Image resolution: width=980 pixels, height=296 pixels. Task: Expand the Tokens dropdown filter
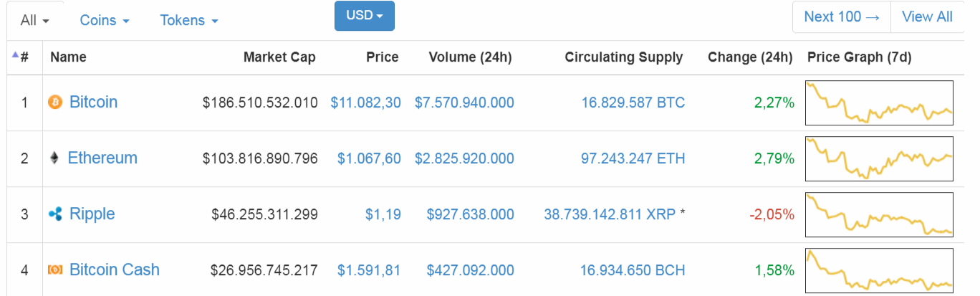point(189,21)
